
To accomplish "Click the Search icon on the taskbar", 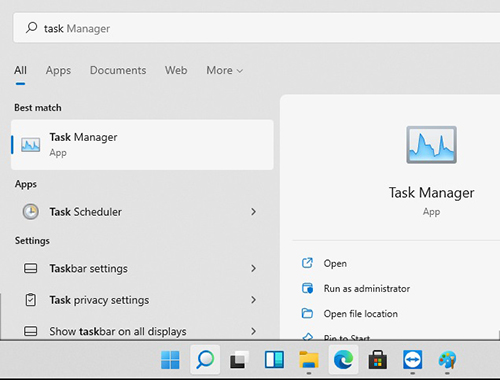I will (x=205, y=360).
